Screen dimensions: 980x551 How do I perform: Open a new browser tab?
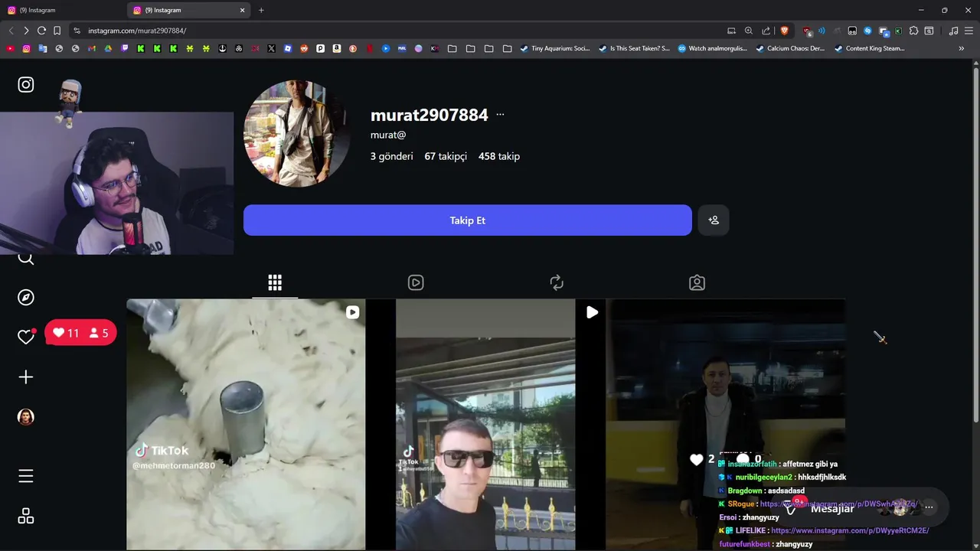click(x=261, y=10)
